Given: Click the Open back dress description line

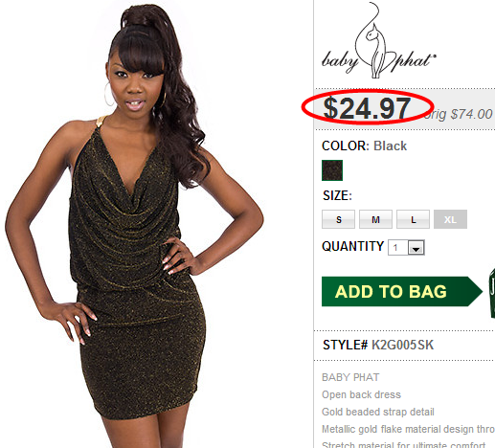Looking at the screenshot, I should point(361,394).
